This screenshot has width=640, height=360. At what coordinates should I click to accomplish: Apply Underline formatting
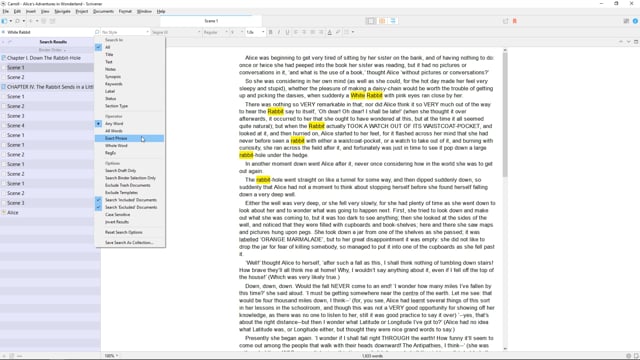(x=287, y=32)
